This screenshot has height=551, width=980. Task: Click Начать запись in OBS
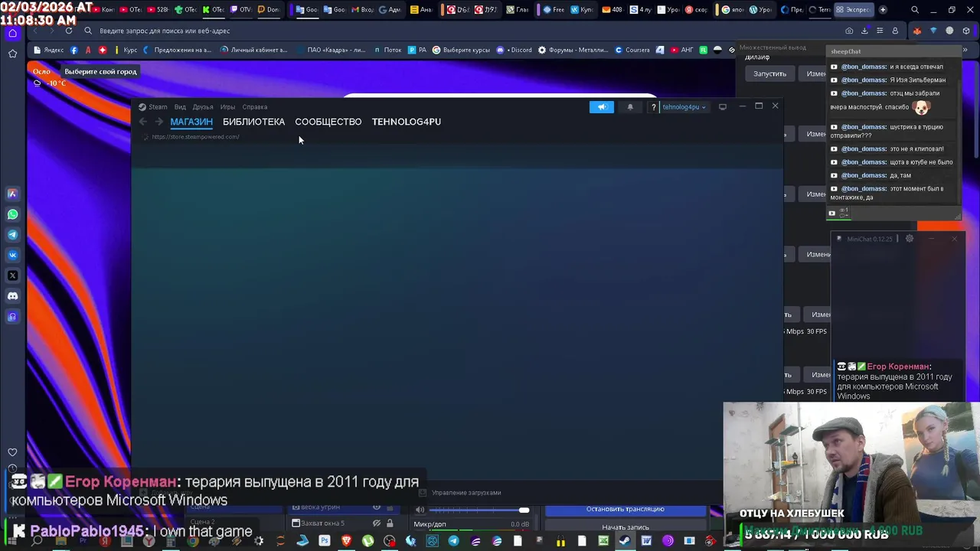(625, 527)
